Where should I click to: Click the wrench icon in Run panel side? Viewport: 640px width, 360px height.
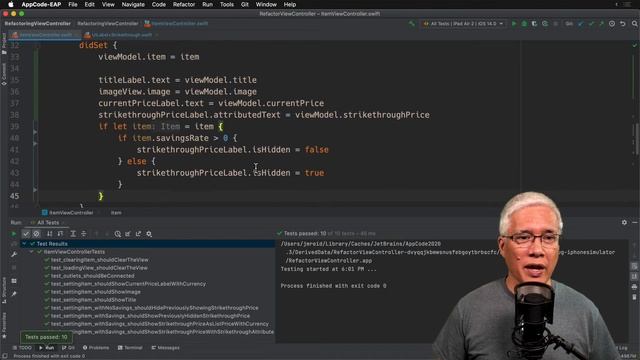[14, 254]
